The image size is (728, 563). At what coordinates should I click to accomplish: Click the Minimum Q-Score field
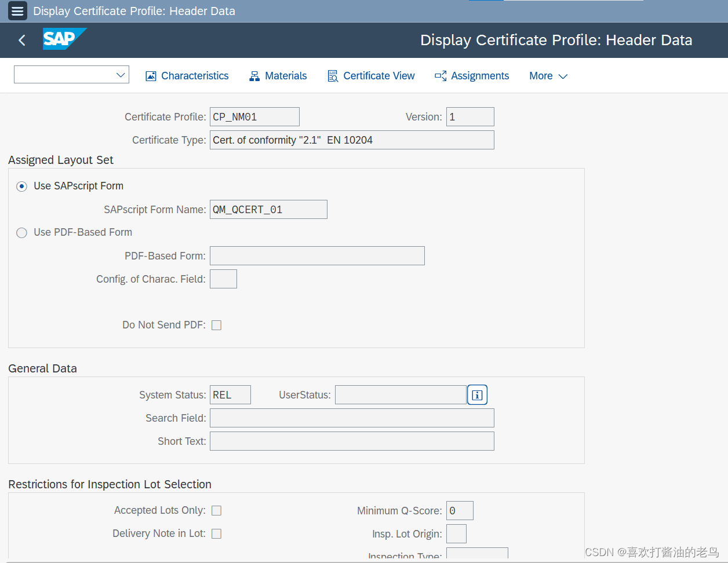tap(460, 510)
